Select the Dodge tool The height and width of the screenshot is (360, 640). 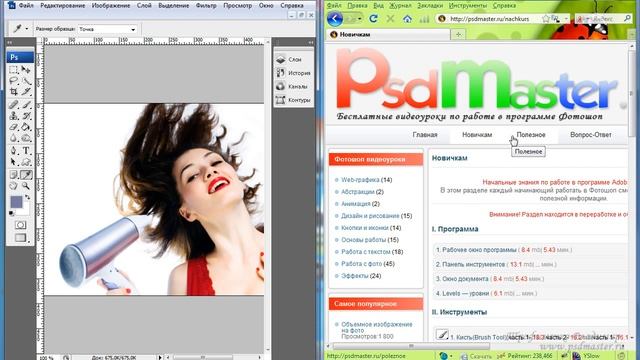click(26, 138)
